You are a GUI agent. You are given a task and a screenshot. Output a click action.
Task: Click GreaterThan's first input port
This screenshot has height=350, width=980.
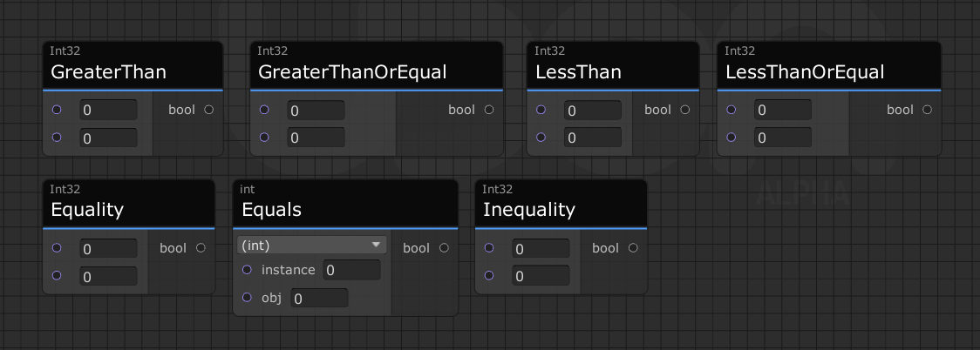click(x=57, y=110)
